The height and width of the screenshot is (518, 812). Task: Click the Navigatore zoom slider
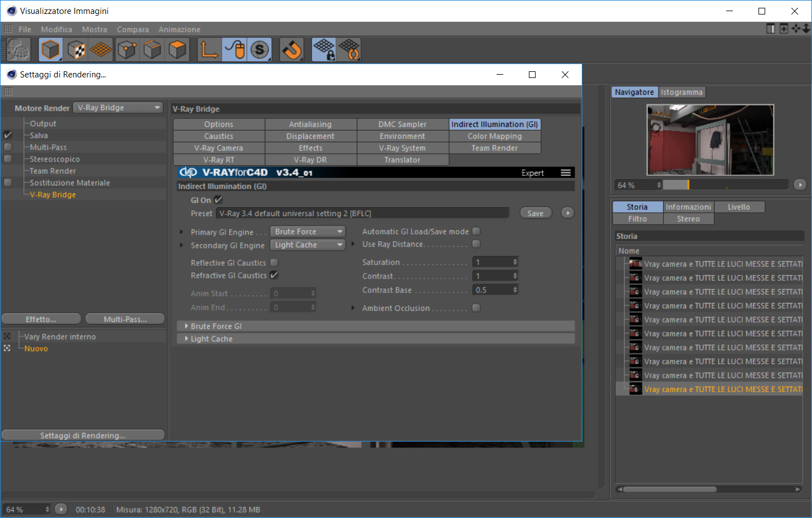tap(725, 184)
